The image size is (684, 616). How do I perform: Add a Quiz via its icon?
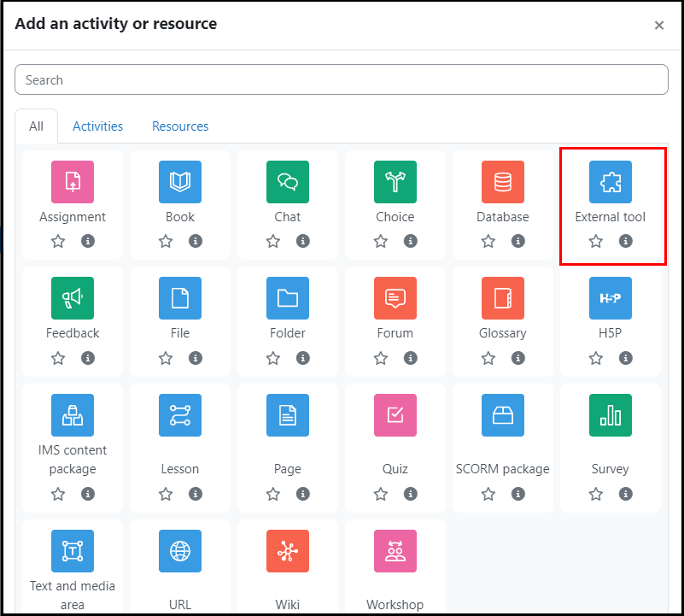395,415
